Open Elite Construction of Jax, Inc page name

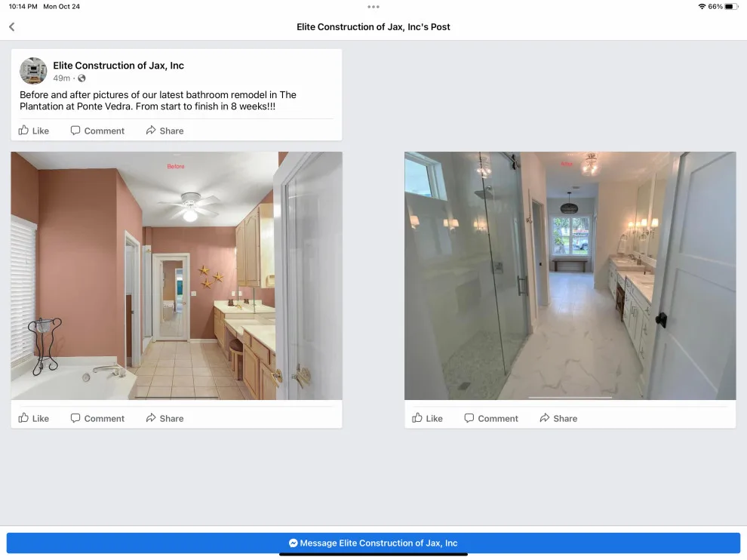pos(118,66)
